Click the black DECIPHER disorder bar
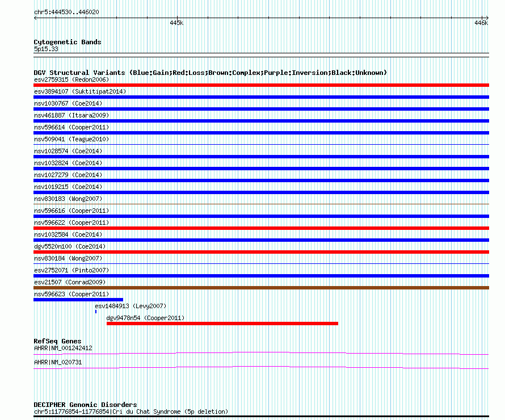505x420 pixels. 261,417
